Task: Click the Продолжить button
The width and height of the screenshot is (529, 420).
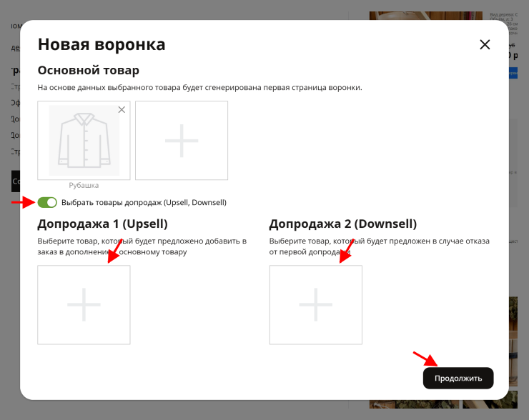Action: coord(458,378)
